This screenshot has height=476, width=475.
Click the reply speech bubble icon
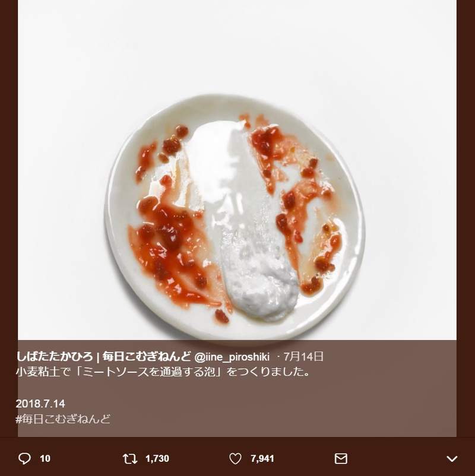pyautogui.click(x=24, y=458)
